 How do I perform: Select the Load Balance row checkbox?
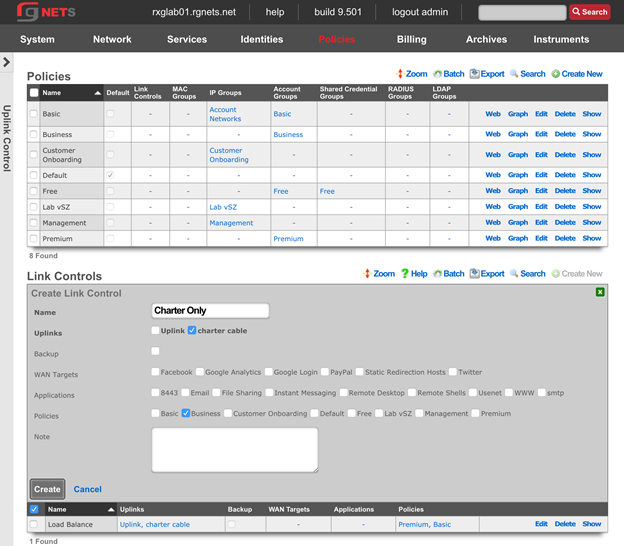34,524
